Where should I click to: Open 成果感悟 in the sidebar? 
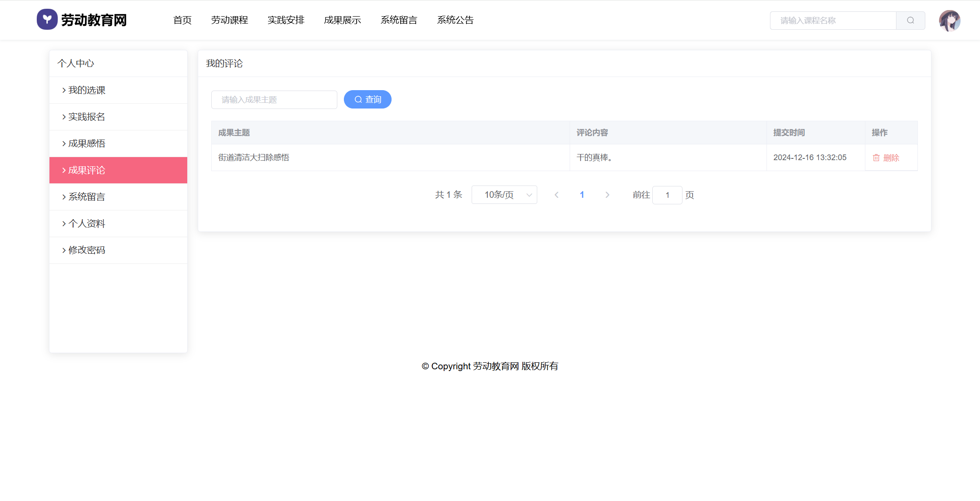pos(87,144)
